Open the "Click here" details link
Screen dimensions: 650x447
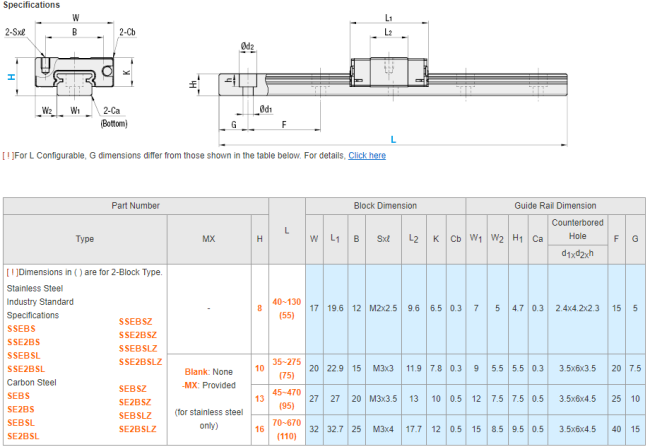point(366,156)
